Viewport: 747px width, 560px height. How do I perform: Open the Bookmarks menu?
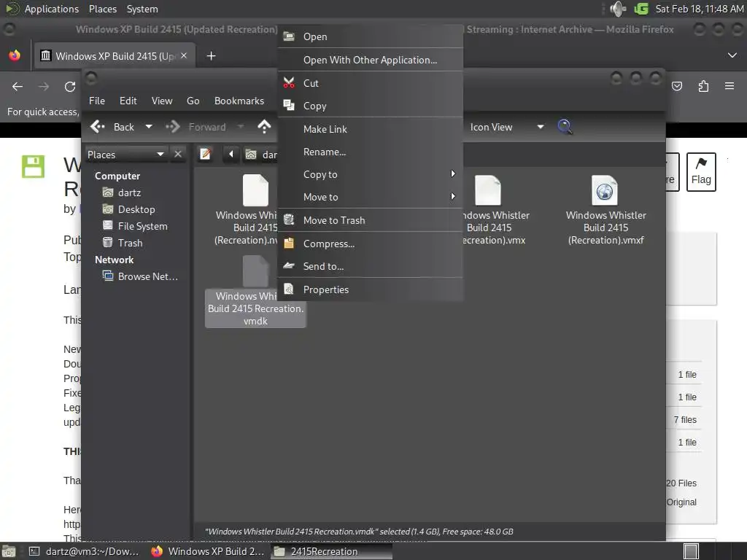click(x=239, y=101)
